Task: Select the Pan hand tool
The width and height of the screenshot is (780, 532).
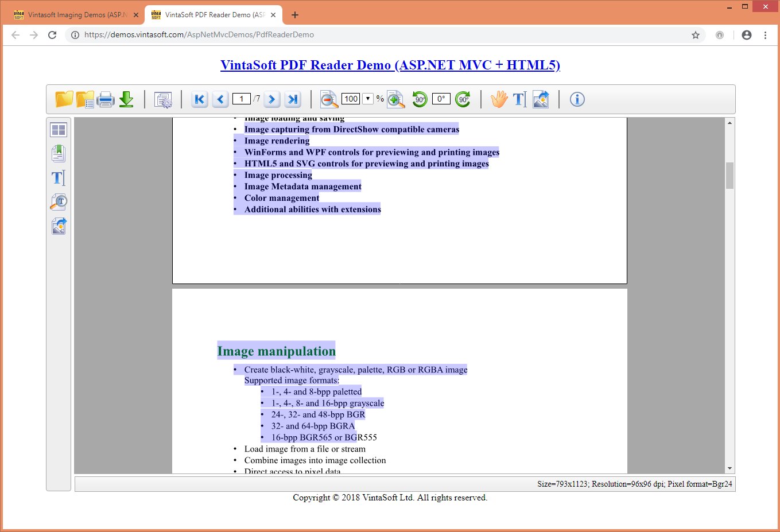Action: 499,99
